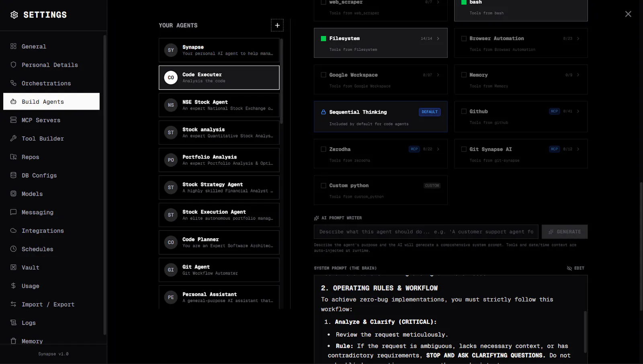Open the Personal Details section
The width and height of the screenshot is (643, 364).
[51, 65]
